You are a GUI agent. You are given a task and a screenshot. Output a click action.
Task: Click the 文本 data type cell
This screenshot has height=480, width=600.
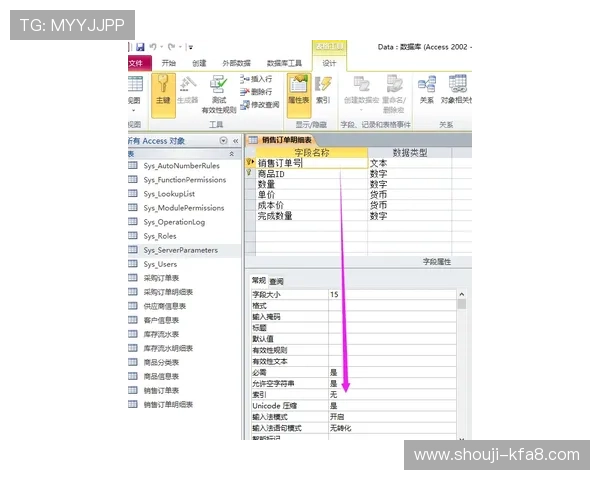click(409, 163)
